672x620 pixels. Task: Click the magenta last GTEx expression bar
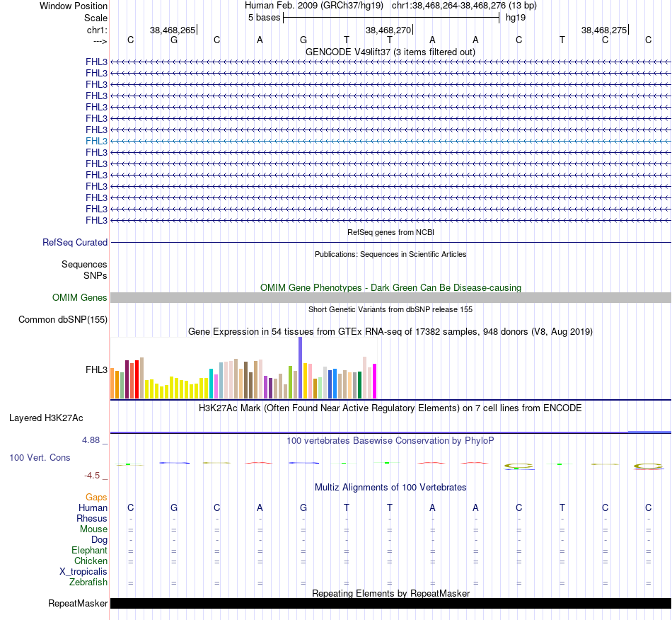[375, 381]
